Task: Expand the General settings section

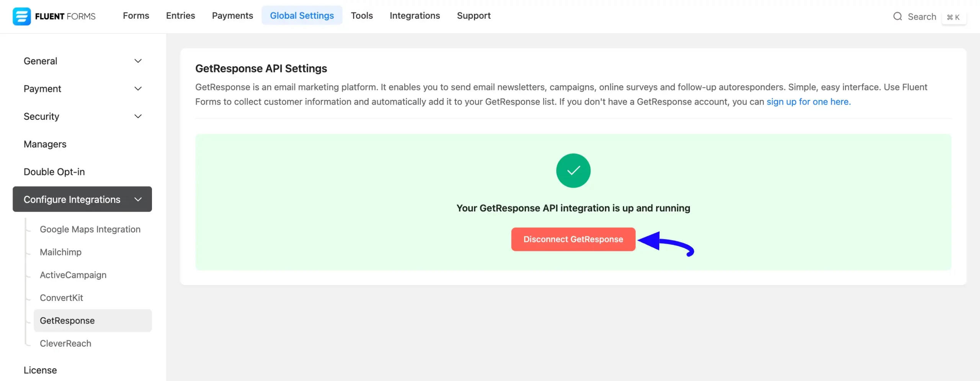Action: point(82,61)
